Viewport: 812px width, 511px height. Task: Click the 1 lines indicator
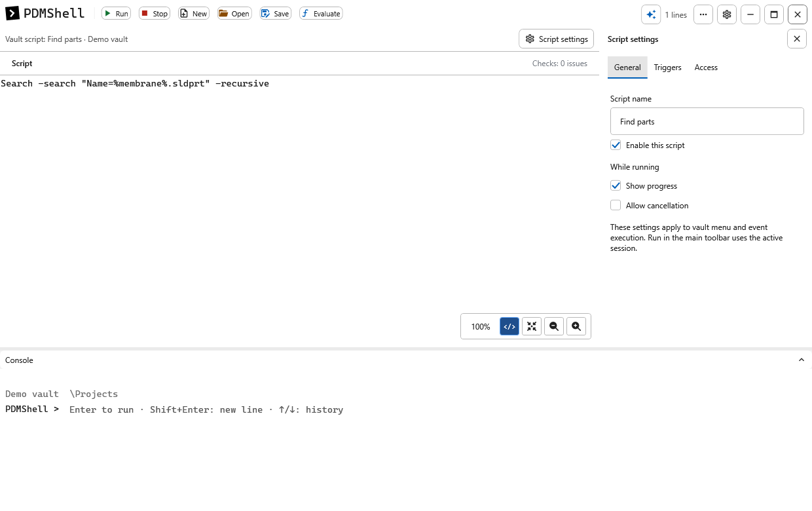[x=676, y=14]
